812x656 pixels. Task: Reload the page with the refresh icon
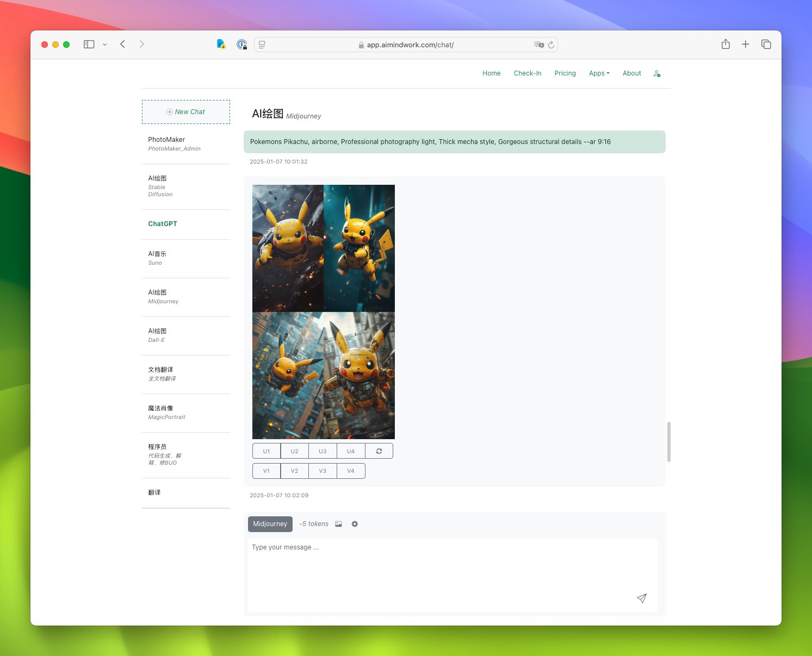pyautogui.click(x=551, y=45)
